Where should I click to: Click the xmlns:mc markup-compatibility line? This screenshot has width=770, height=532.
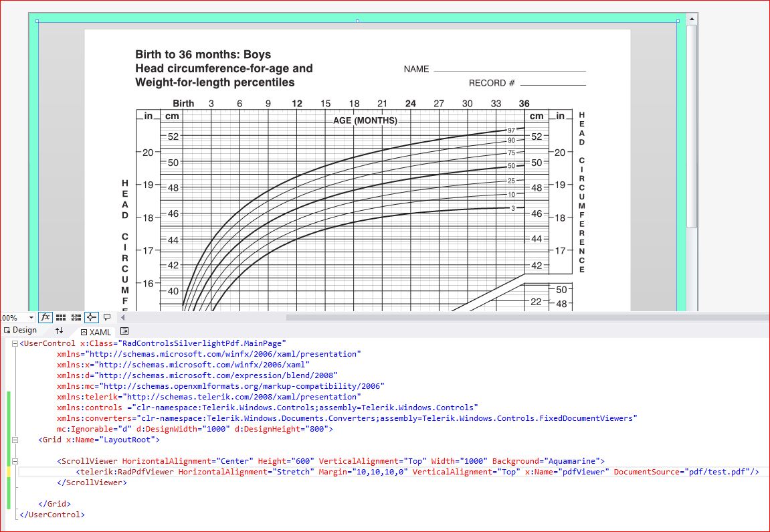221,385
